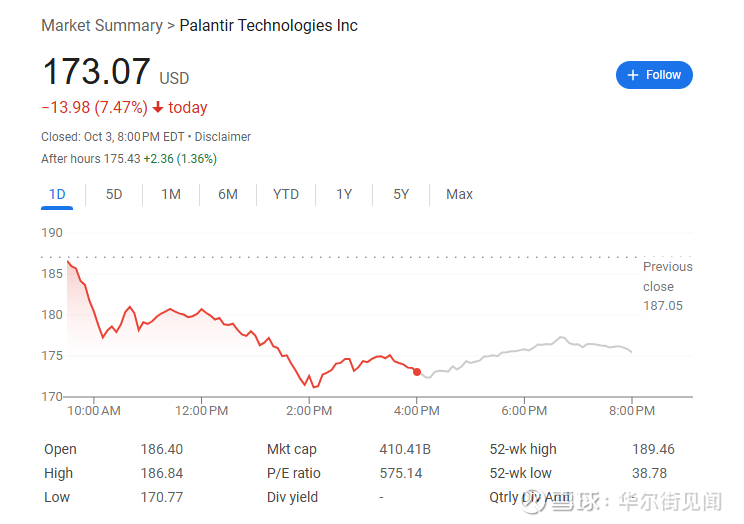Open the 6M chart range

point(228,194)
